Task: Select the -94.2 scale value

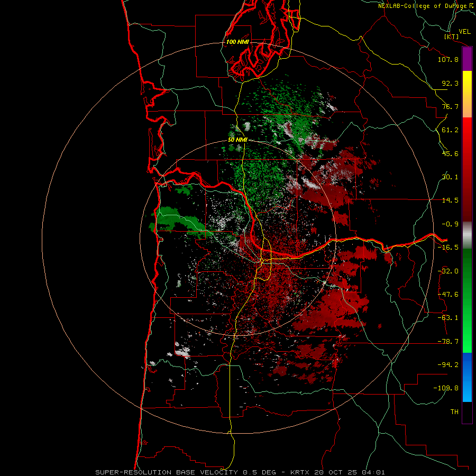Action: pyautogui.click(x=448, y=365)
